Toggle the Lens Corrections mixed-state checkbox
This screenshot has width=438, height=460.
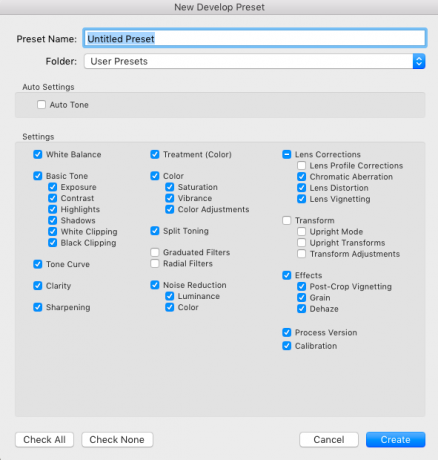pyautogui.click(x=287, y=154)
